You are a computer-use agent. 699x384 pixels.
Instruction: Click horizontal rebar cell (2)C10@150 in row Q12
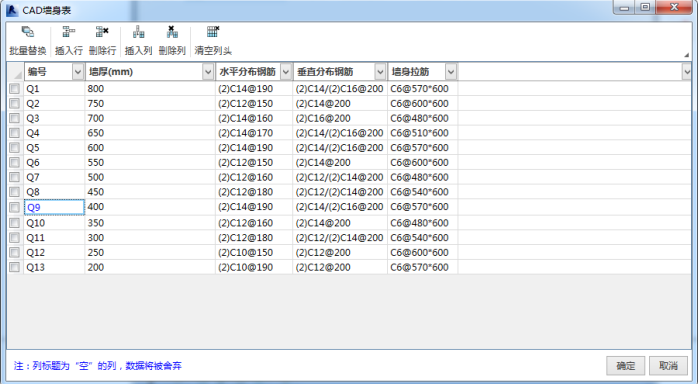(254, 252)
